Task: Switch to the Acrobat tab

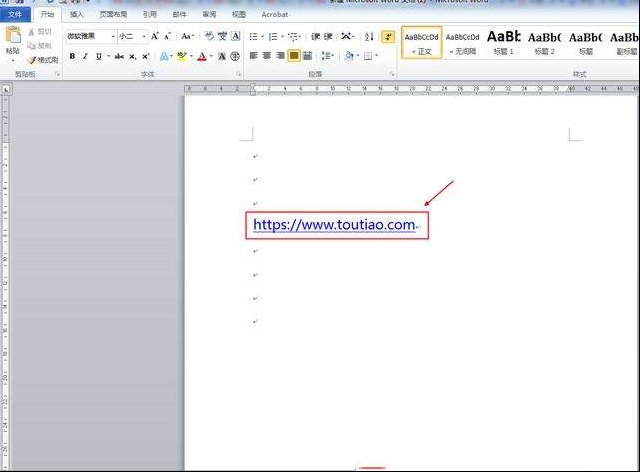Action: 275,14
